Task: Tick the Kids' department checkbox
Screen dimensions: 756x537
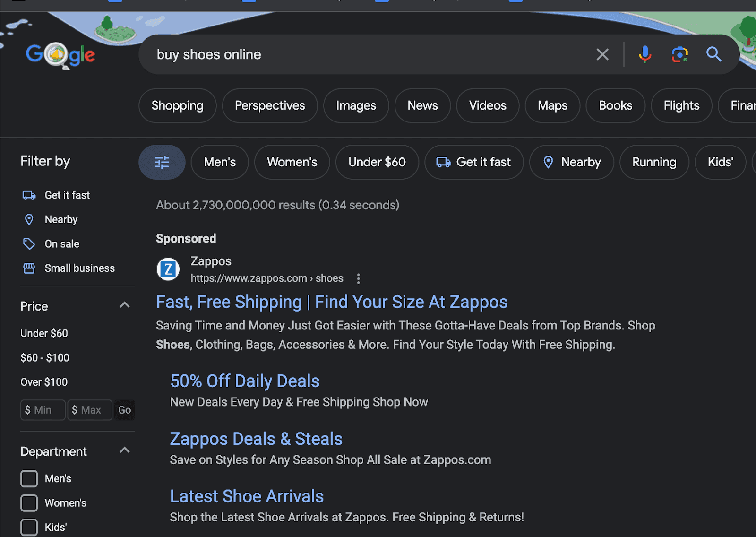Action: click(x=29, y=527)
